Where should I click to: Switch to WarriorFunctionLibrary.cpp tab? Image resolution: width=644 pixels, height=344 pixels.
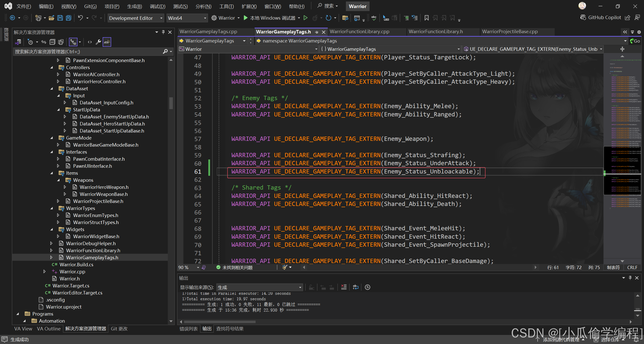359,32
